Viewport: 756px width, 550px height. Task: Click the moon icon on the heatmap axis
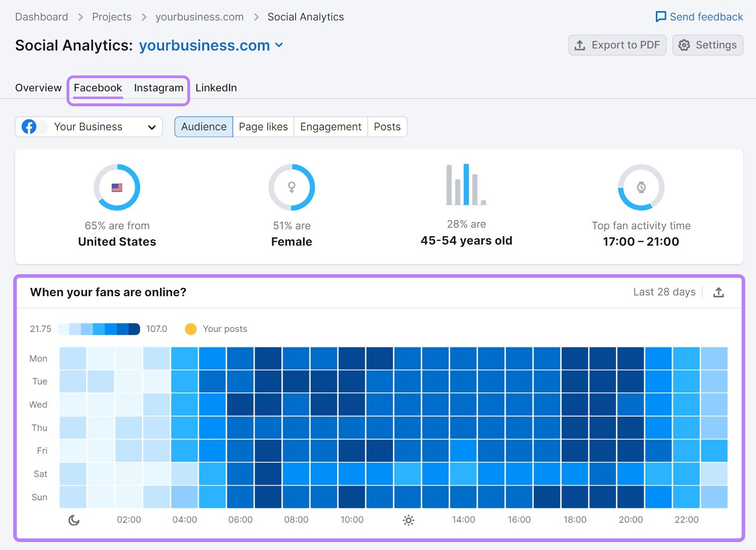pyautogui.click(x=74, y=520)
